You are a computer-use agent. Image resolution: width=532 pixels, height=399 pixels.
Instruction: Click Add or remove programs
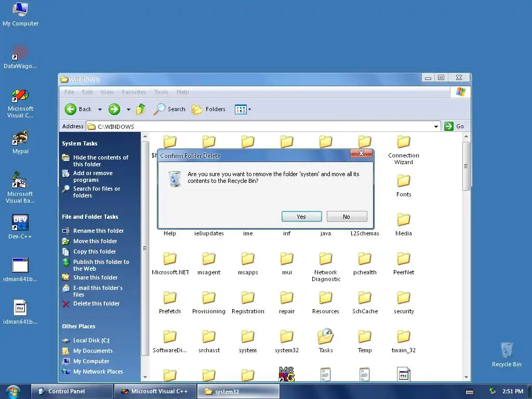click(x=92, y=177)
